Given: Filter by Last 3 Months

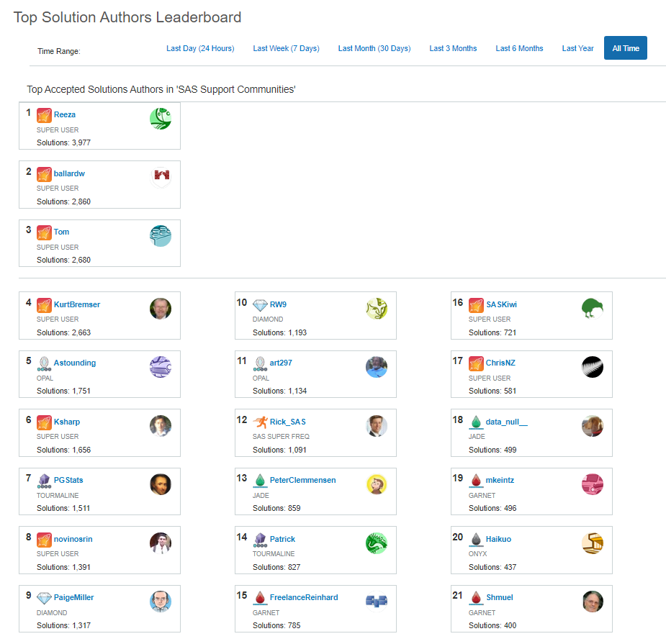Looking at the screenshot, I should tap(453, 48).
